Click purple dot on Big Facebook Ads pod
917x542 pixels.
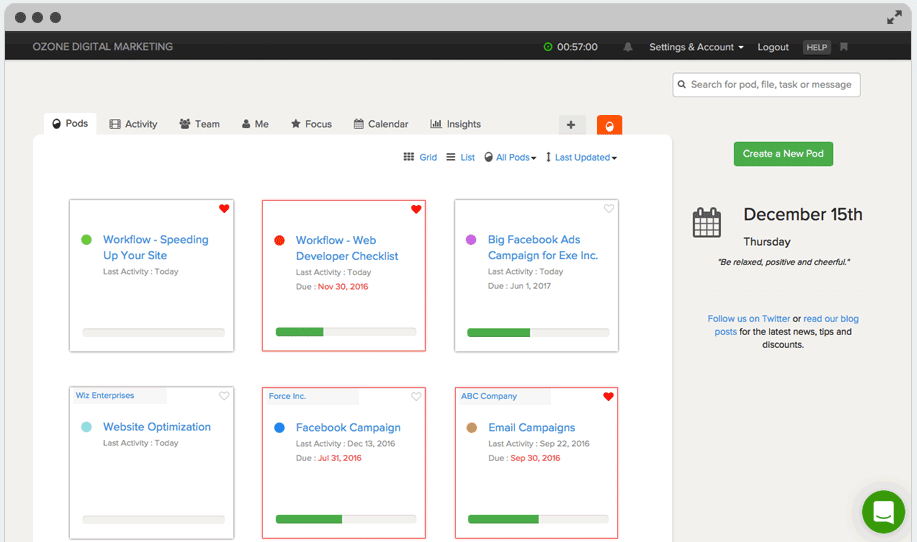click(471, 240)
